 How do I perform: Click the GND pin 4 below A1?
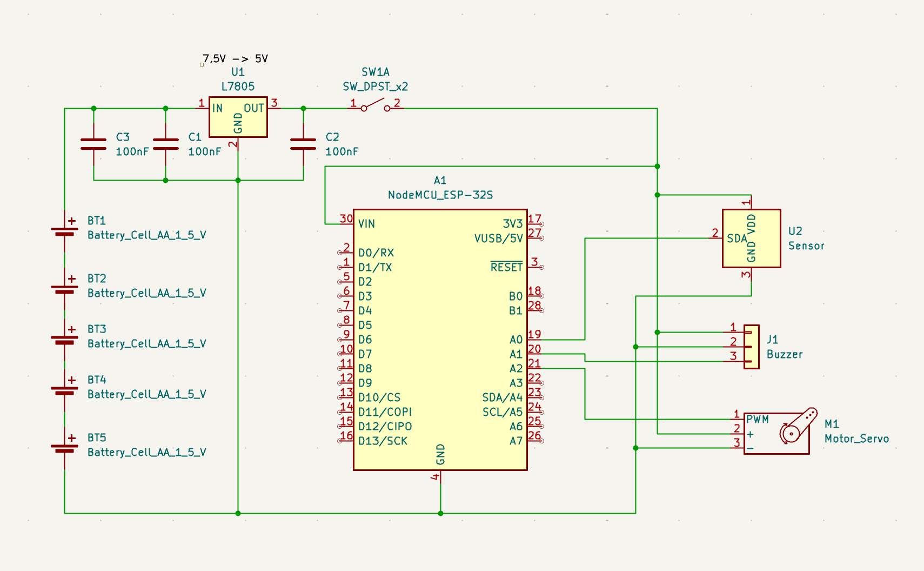coord(440,477)
